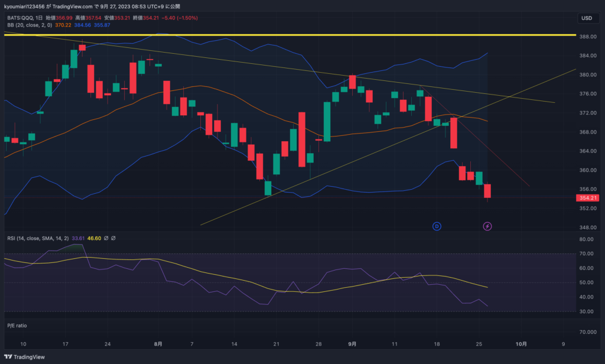Click the RSI 50.00 axis label

coord(587,282)
